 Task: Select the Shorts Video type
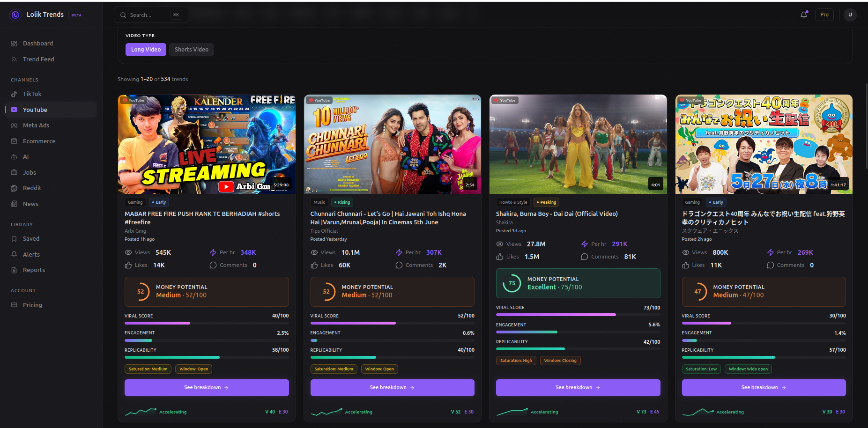click(x=192, y=50)
